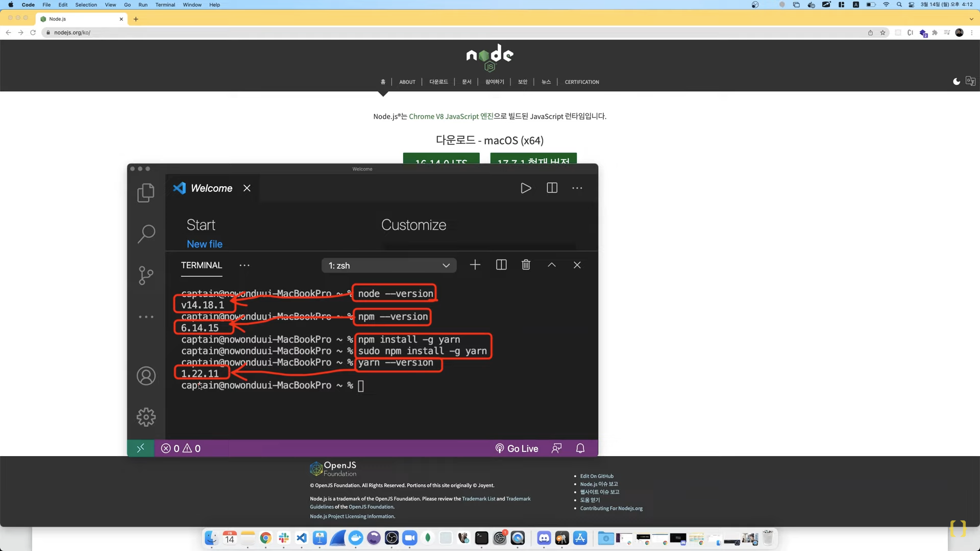Screen dimensions: 980x551
Task: Create a new terminal with plus icon
Action: coord(475,265)
